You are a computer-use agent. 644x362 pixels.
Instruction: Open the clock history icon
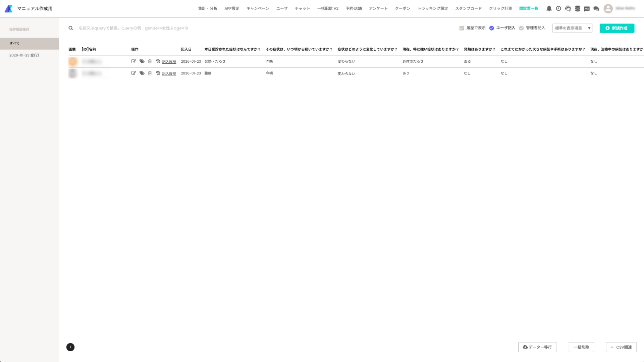point(558,9)
